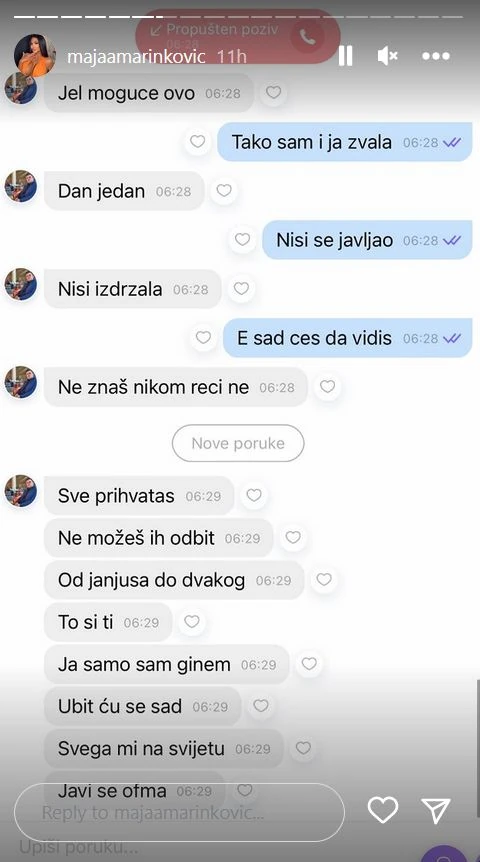
Task: Heart the message 'E sad ces da vidis'
Action: pos(203,338)
